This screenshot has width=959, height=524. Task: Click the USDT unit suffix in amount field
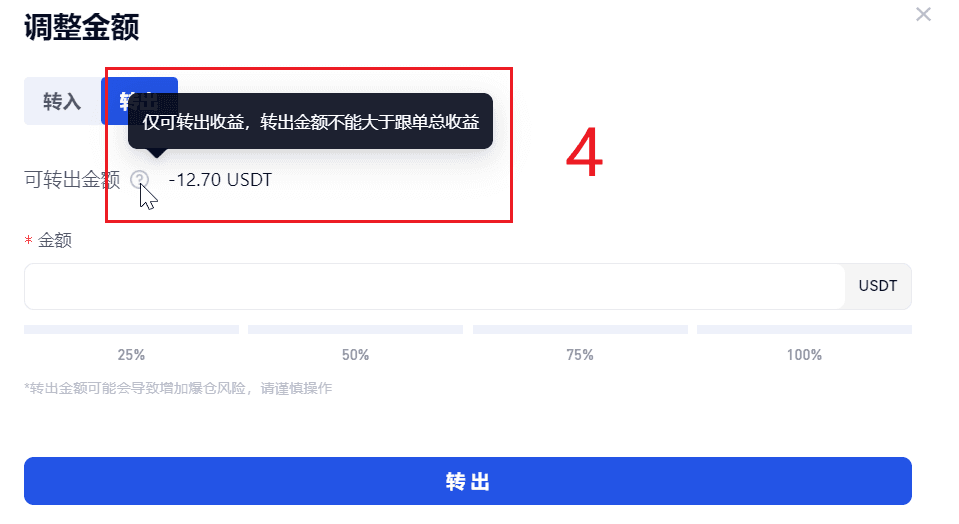[x=878, y=286]
